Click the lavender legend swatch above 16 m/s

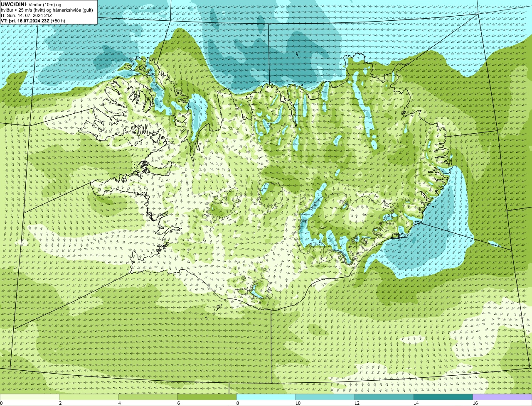coord(502,397)
